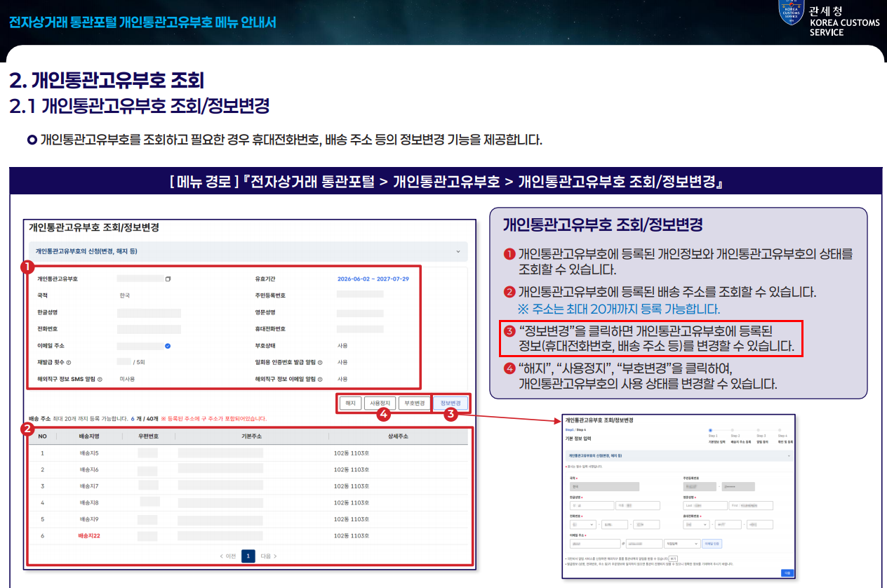
Task: Select the 배송지8 row name
Action: tap(89, 502)
